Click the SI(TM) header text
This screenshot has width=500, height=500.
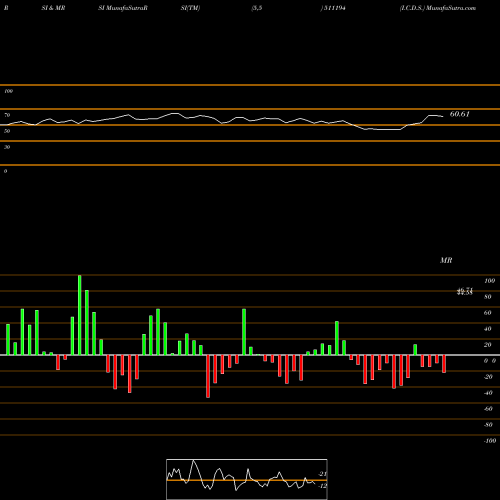click(x=190, y=8)
